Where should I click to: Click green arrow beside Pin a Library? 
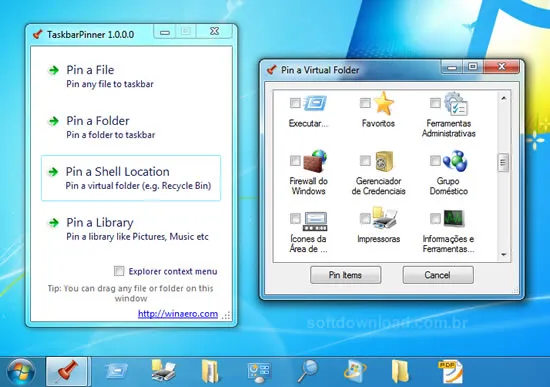53,223
